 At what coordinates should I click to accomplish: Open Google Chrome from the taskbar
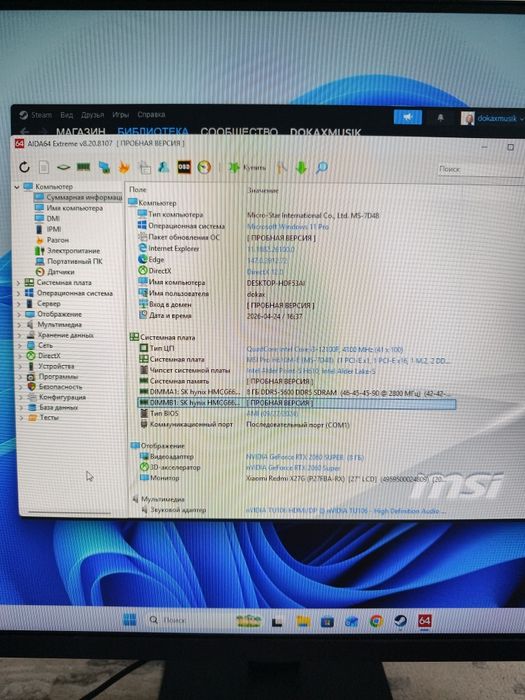[x=376, y=621]
